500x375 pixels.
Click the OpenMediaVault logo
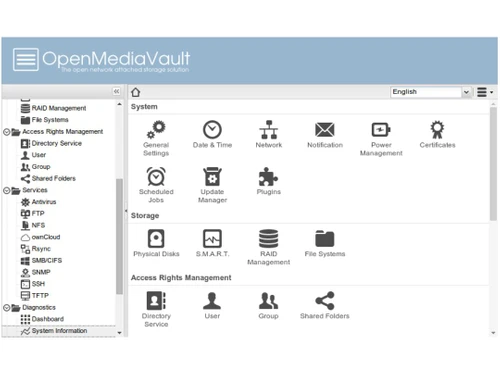point(101,60)
